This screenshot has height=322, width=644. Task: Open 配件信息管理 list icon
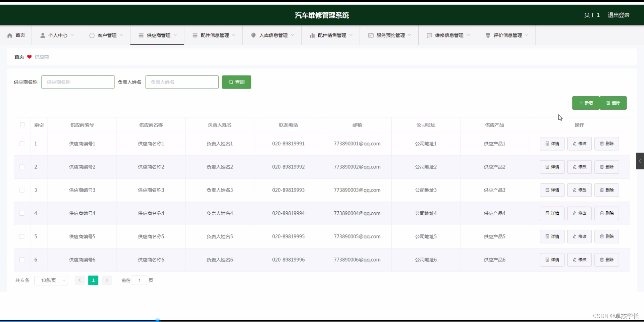195,35
